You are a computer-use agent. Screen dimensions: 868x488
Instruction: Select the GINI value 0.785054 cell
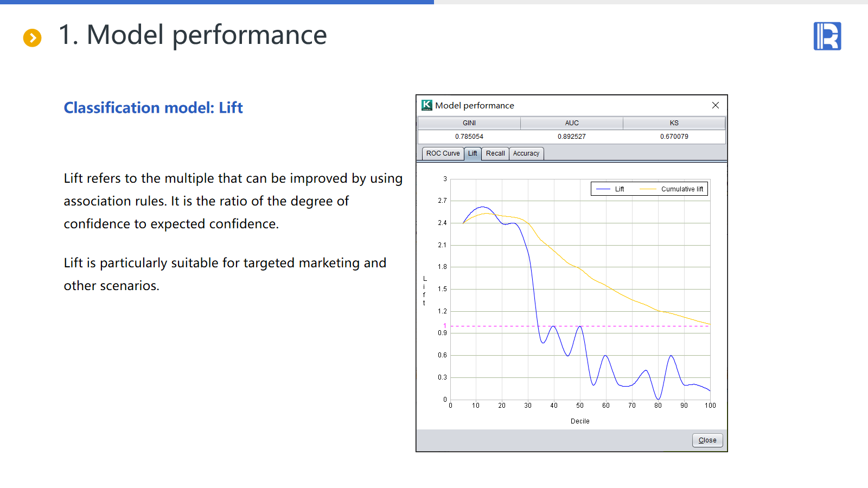(469, 137)
